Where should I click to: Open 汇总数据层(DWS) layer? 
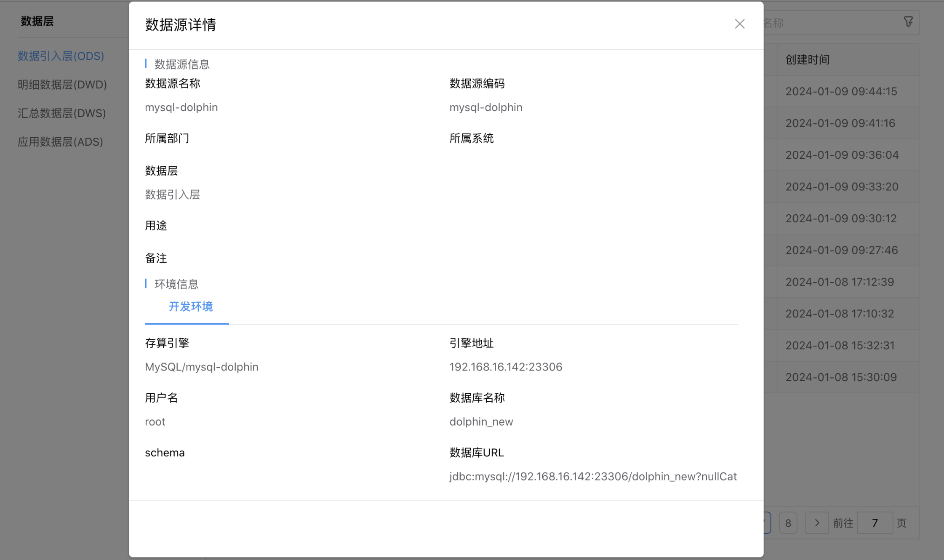coord(62,113)
